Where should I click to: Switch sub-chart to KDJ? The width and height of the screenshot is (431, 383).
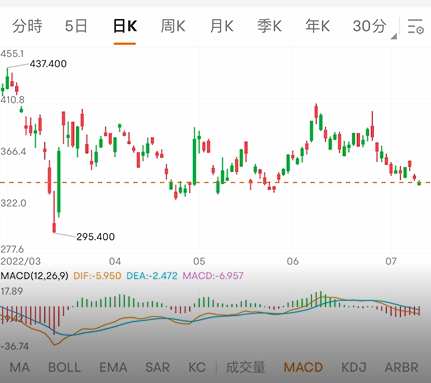(354, 367)
